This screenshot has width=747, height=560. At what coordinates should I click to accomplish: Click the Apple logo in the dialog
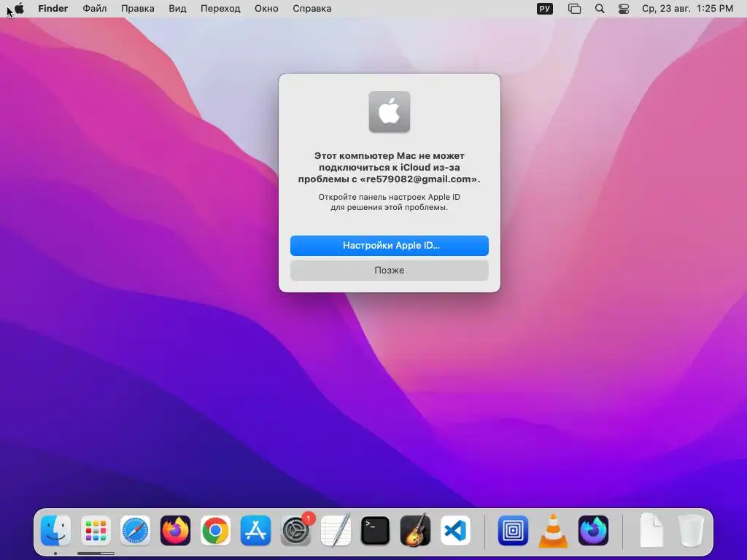390,112
